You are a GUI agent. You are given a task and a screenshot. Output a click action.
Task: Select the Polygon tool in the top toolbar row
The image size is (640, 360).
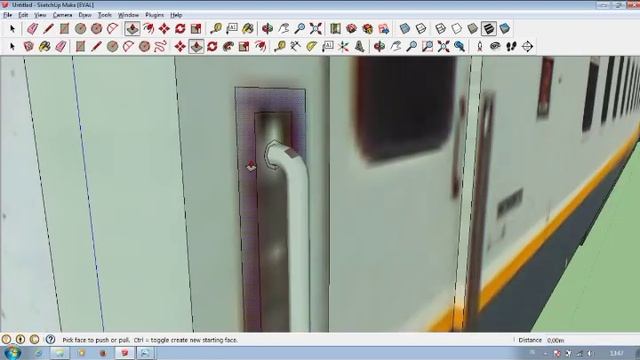[96, 29]
